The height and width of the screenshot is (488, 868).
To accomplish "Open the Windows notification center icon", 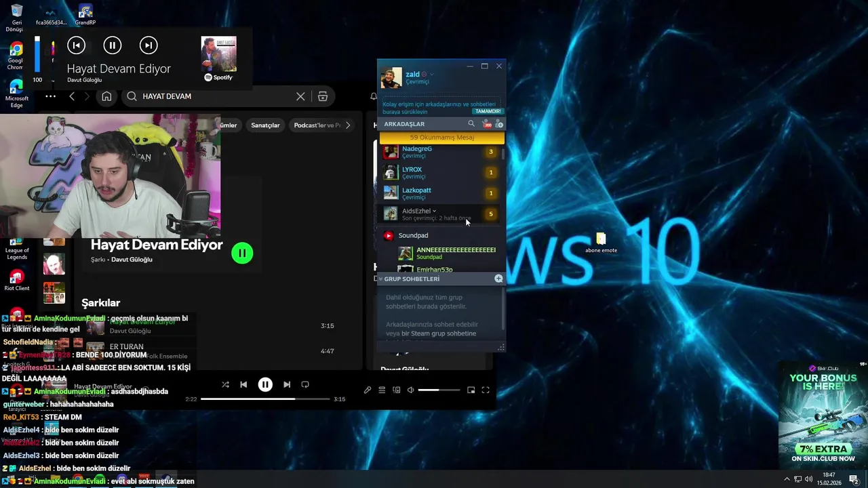I will (x=854, y=479).
